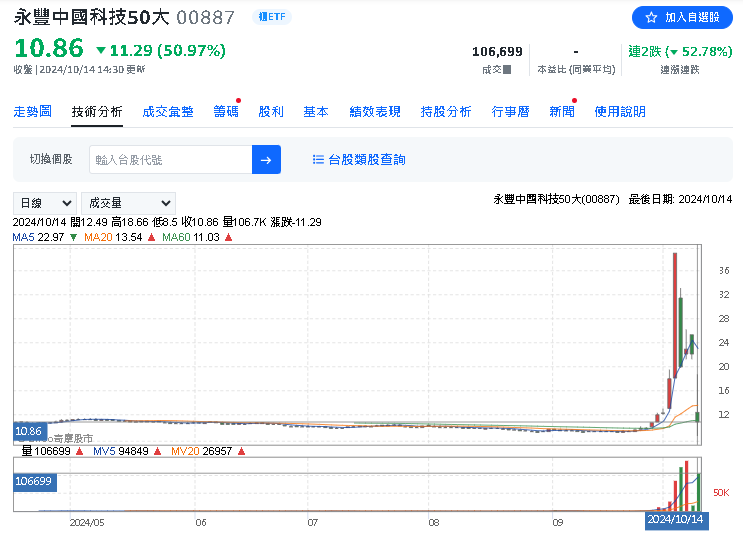743x536 pixels.
Task: Switch to the 籌碼 tab
Action: click(x=226, y=111)
